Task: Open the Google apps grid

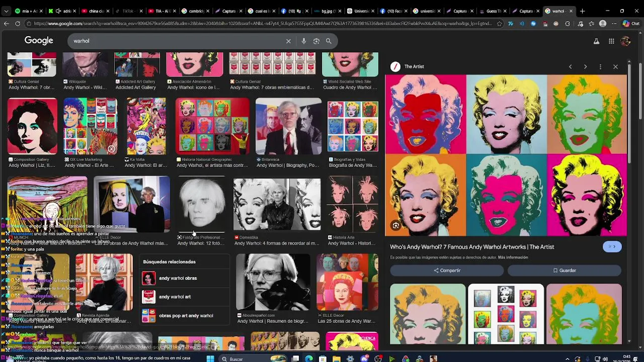Action: (611, 41)
